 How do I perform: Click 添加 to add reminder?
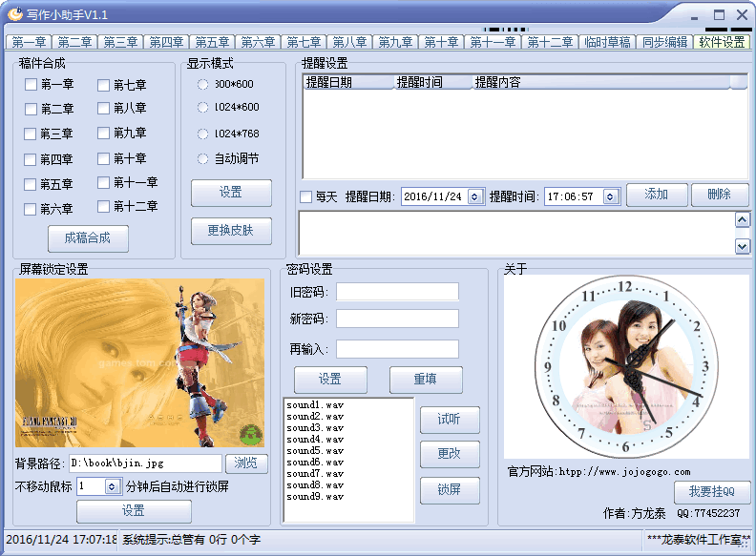click(657, 195)
